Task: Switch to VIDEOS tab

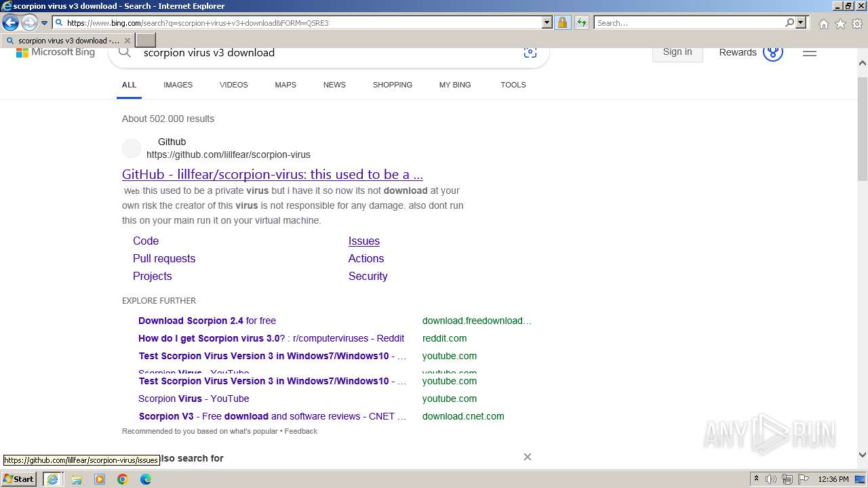Action: [x=233, y=85]
